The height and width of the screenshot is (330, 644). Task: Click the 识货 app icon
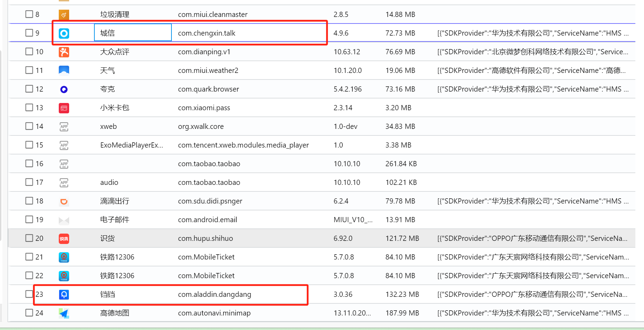64,238
